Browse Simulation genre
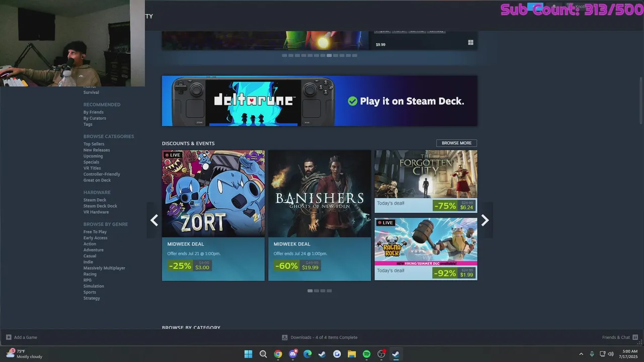Screen dimensions: 644x362 click(x=94, y=286)
